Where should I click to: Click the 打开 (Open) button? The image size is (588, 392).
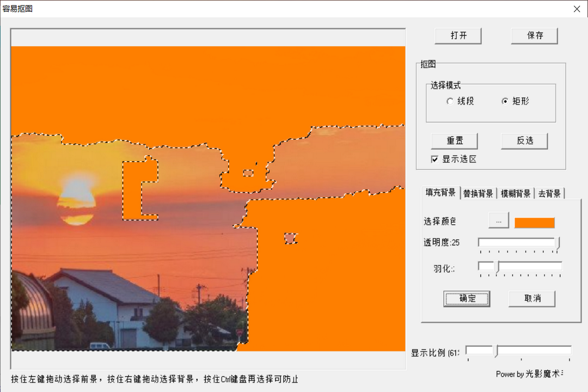pos(458,35)
